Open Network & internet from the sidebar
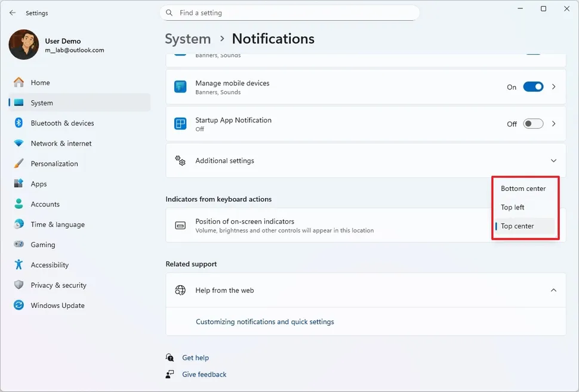 [61, 143]
